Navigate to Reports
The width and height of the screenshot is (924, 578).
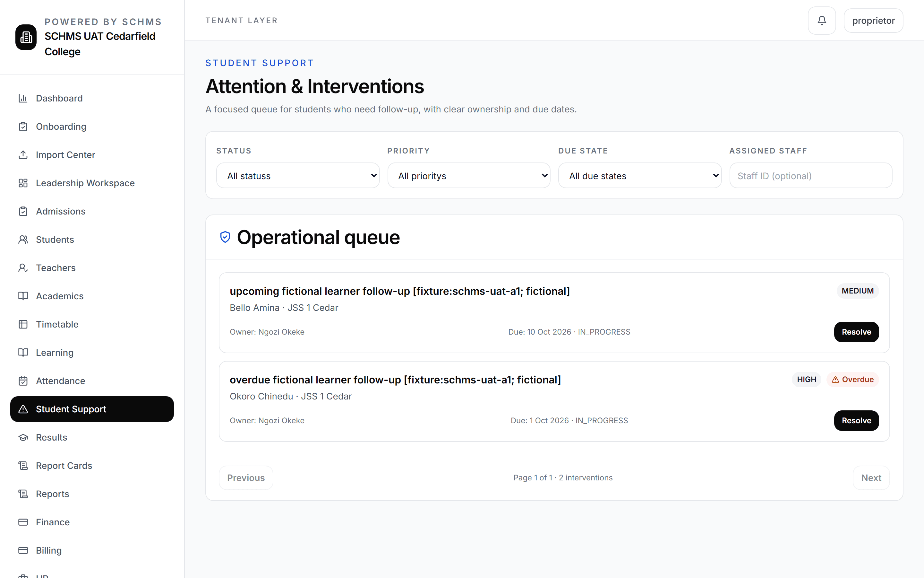(x=92, y=494)
